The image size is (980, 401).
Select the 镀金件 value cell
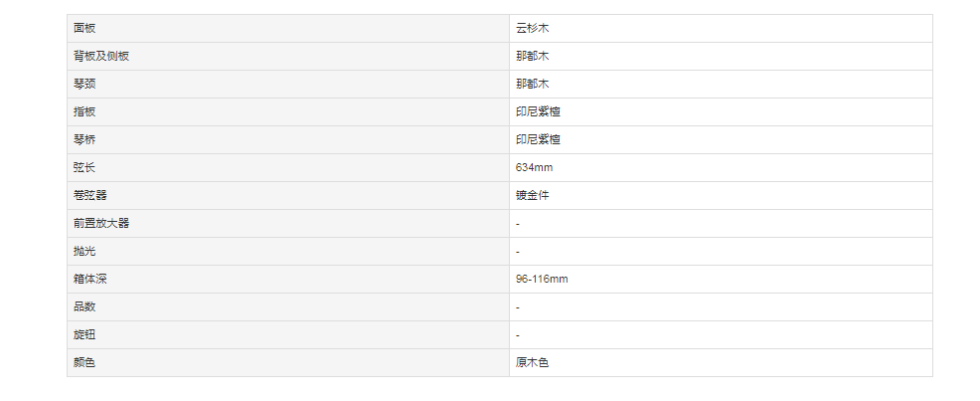tap(721, 195)
